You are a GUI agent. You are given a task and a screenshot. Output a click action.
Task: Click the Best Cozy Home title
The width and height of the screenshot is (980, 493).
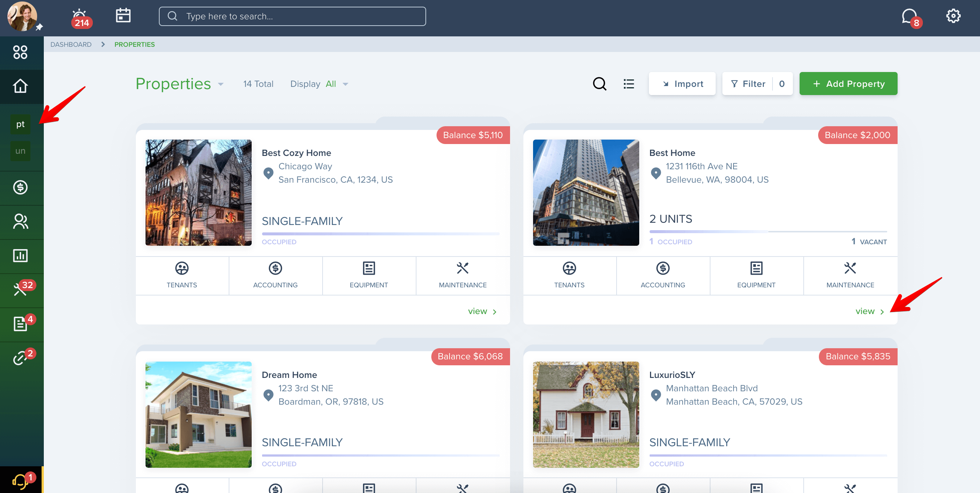point(296,153)
